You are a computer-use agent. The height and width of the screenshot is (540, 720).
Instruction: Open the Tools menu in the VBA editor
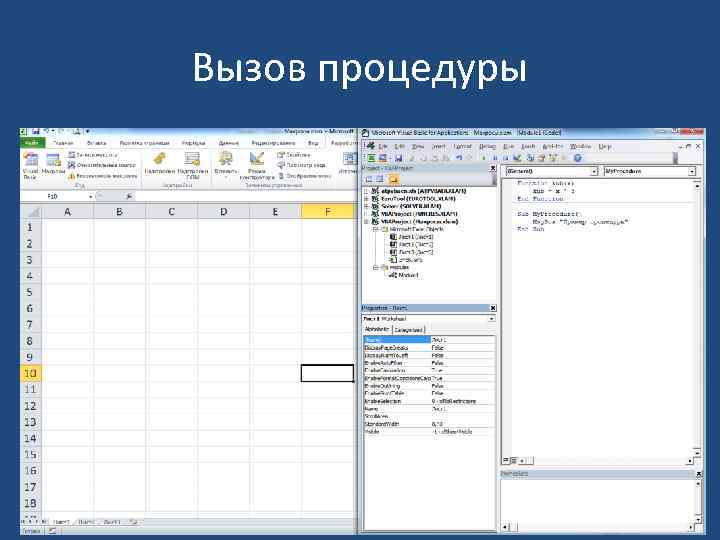point(528,146)
